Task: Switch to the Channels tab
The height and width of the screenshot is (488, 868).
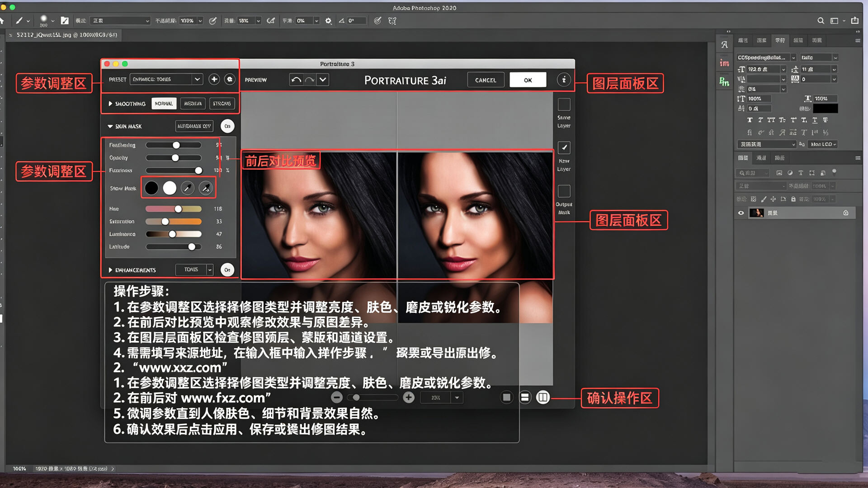Action: coord(761,158)
